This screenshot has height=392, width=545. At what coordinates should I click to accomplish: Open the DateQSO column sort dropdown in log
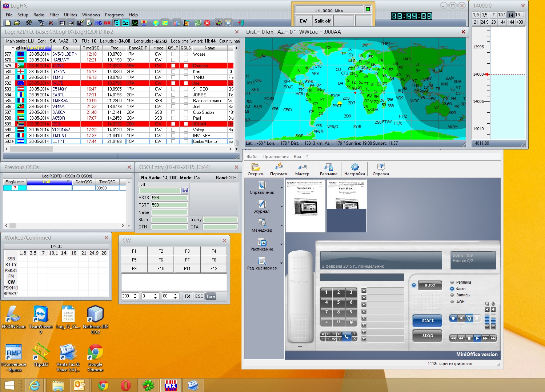pyautogui.click(x=47, y=48)
